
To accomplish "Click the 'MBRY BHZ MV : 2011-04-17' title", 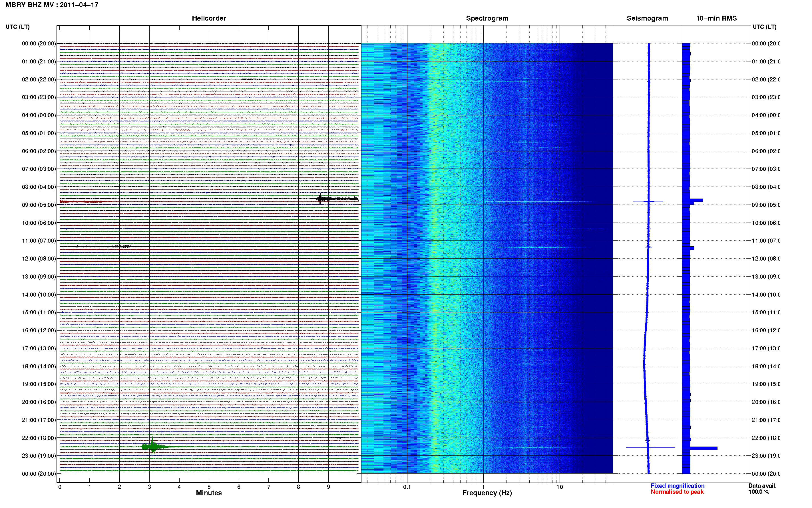I will tap(52, 5).
